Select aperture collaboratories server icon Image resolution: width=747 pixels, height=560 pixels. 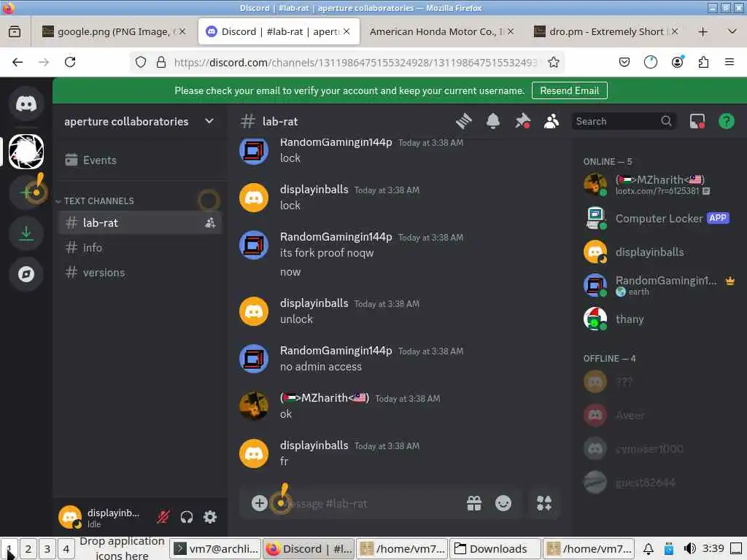[26, 152]
